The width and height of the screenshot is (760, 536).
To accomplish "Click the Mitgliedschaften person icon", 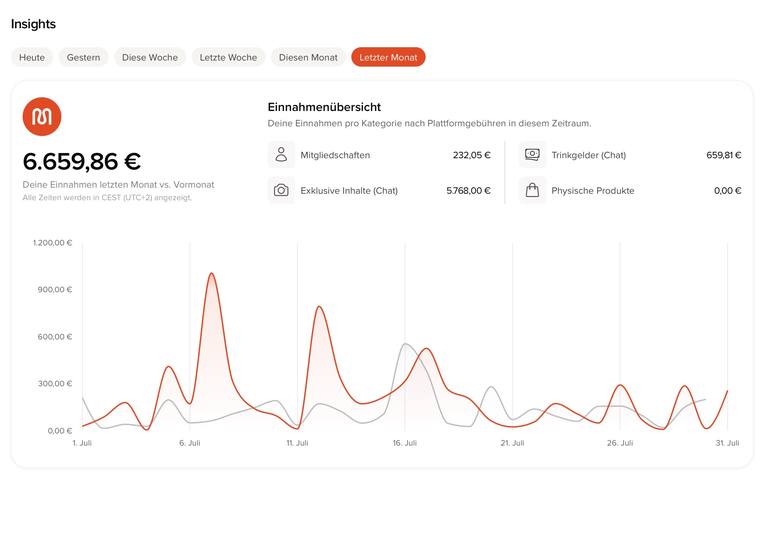I will point(281,155).
